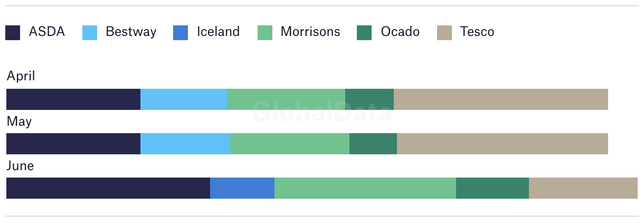Select the Tesco segment in April bar

pyautogui.click(x=501, y=99)
